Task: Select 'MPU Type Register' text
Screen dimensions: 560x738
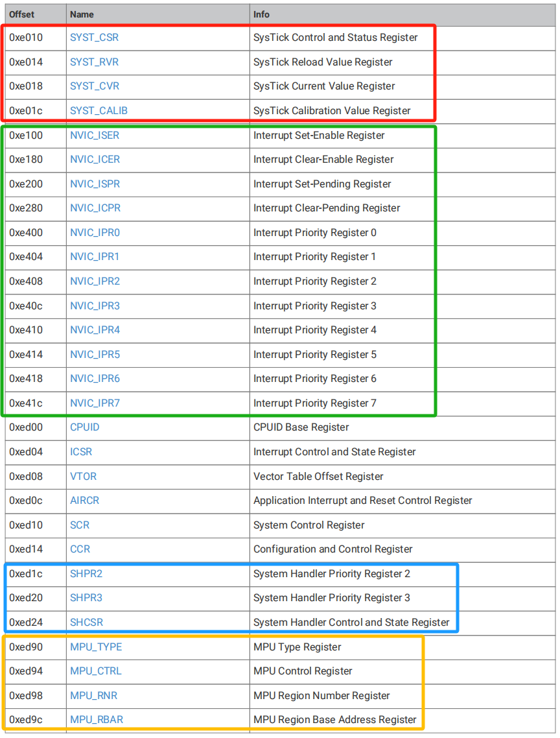Action: click(x=297, y=647)
